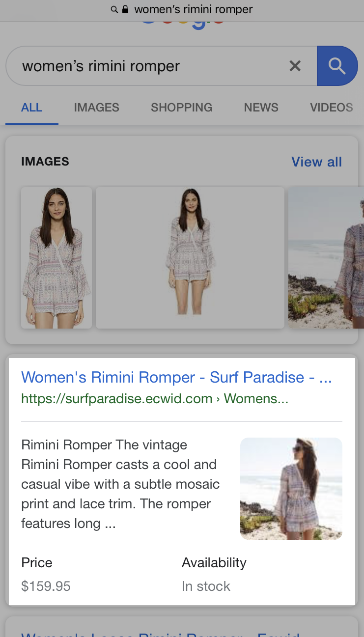364x637 pixels.
Task: Tap the small magnifier icon in the address bar
Action: [x=114, y=9]
